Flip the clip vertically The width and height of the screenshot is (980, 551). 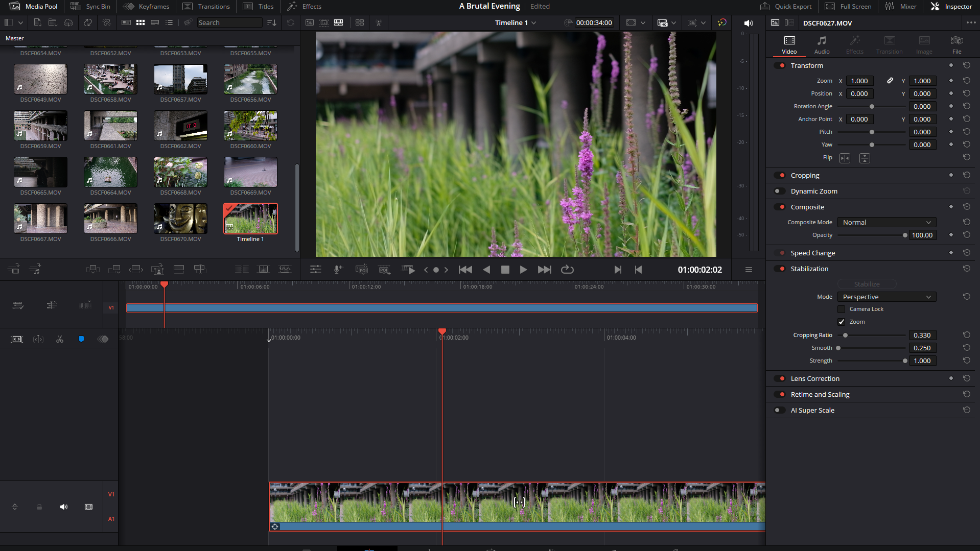865,158
